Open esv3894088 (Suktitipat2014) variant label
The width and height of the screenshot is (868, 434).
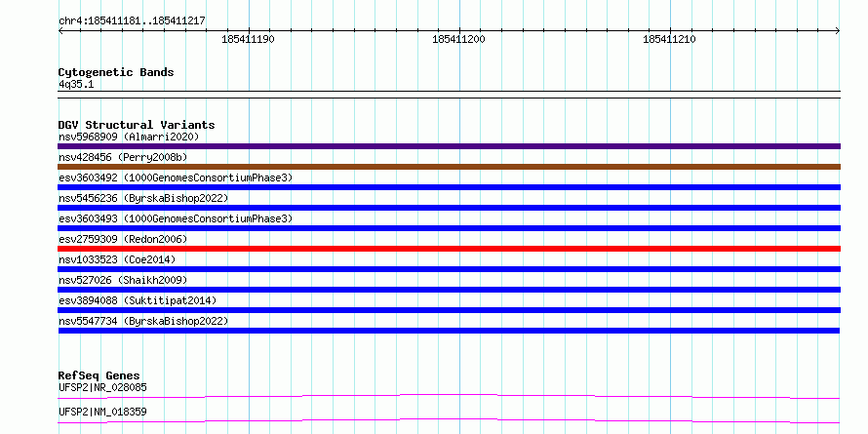138,300
